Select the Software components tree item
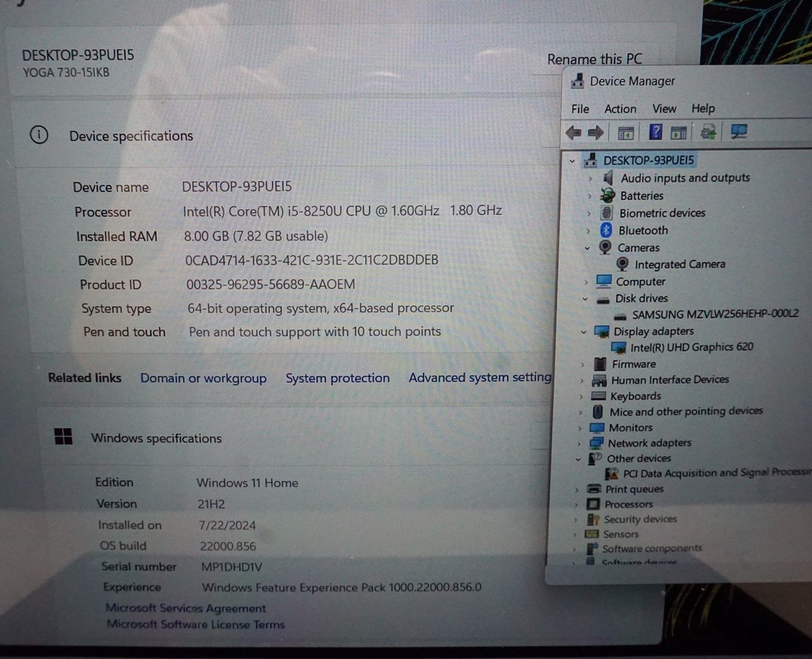 (x=652, y=549)
